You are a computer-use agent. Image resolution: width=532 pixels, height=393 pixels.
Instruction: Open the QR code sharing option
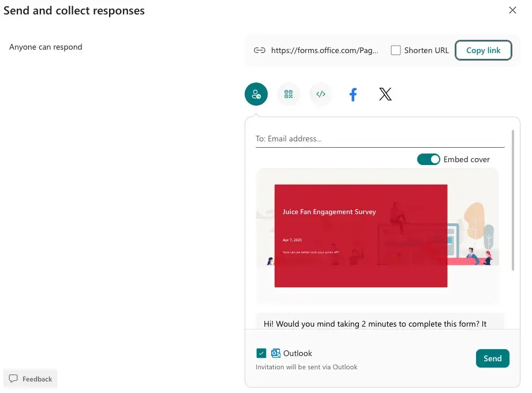289,93
